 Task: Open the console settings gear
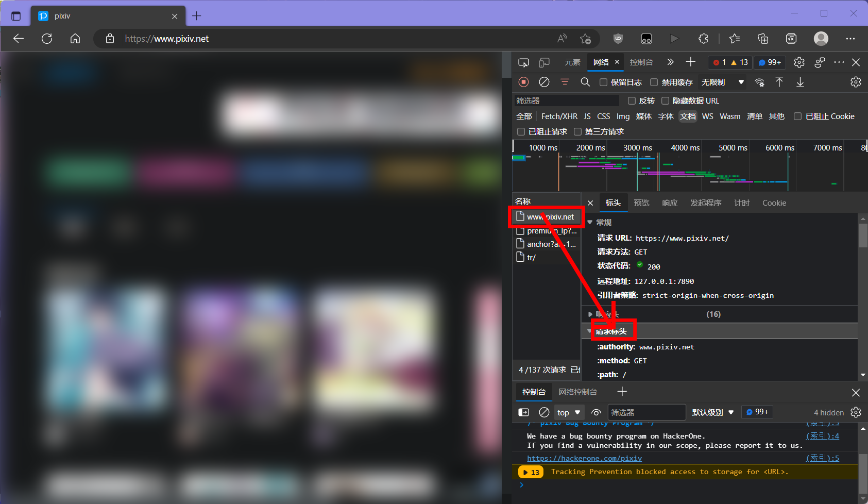(x=856, y=412)
